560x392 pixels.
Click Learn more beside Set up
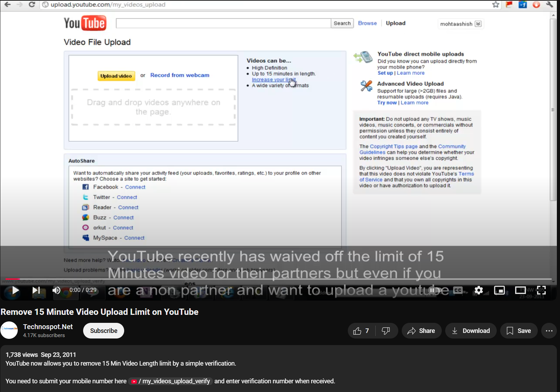[411, 73]
